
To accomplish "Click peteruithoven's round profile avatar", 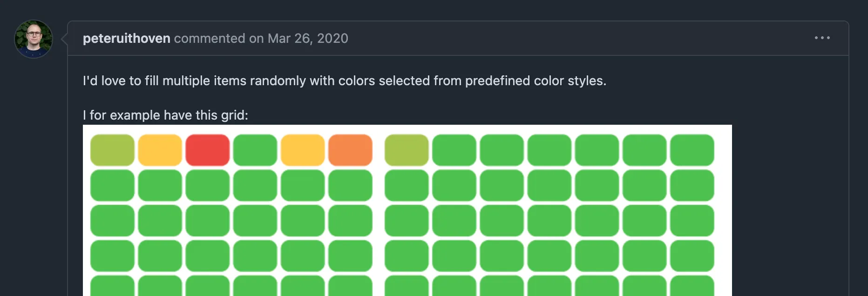I will [x=34, y=39].
